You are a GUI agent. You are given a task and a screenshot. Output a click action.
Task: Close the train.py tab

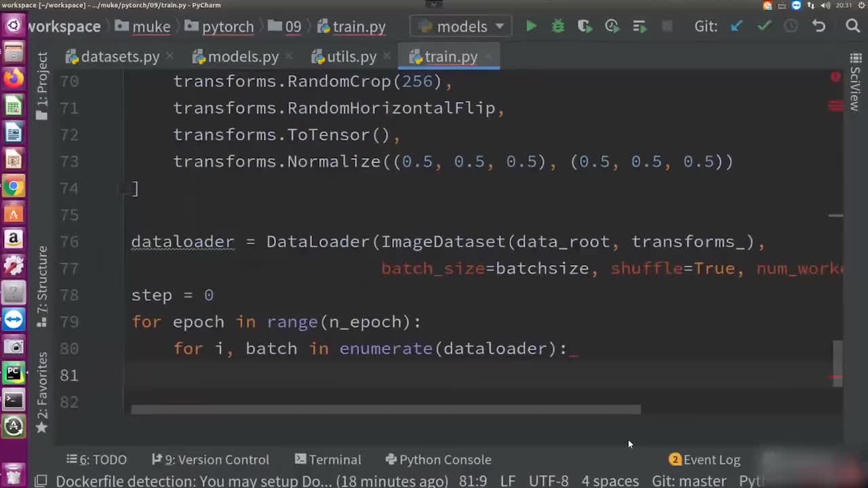pyautogui.click(x=488, y=57)
